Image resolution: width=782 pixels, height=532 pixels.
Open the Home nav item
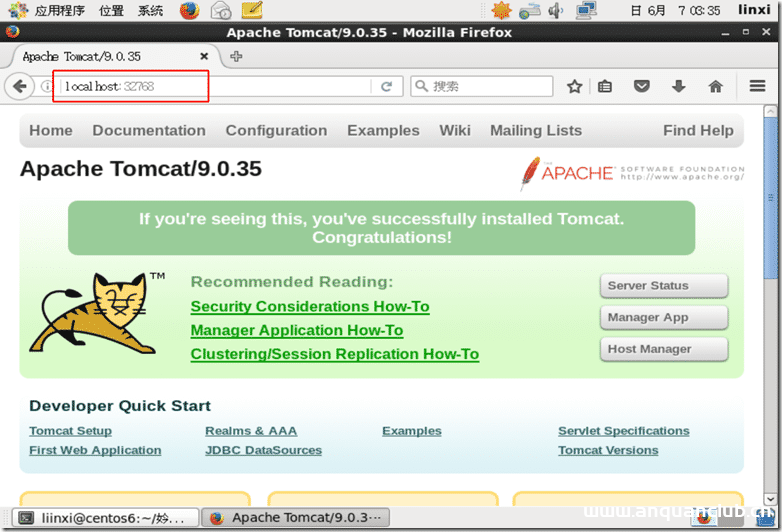[51, 130]
